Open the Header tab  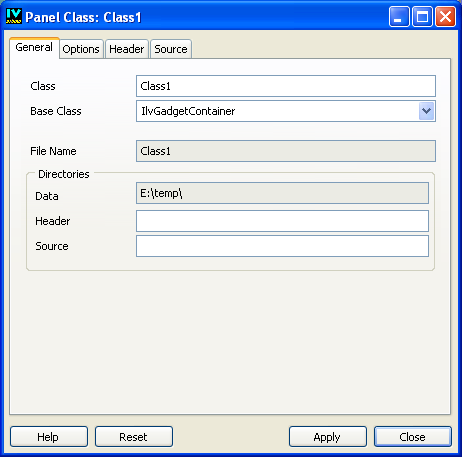click(x=127, y=49)
